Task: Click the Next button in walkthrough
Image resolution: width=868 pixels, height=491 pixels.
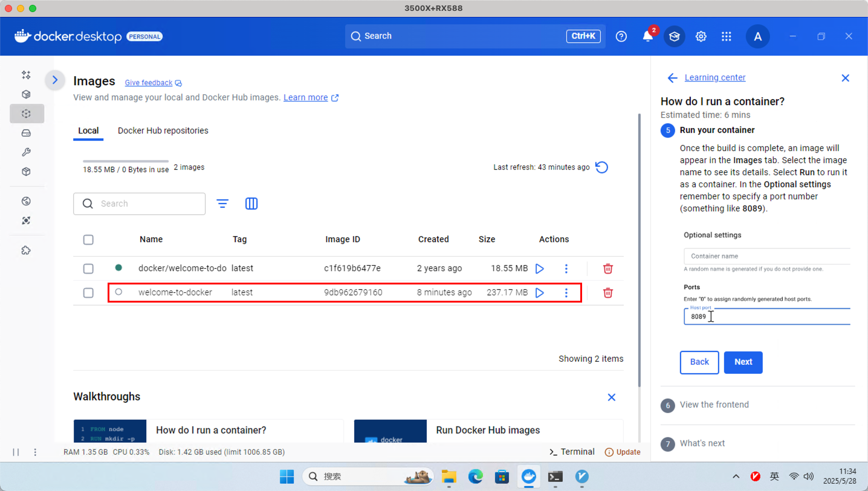Action: (x=743, y=362)
